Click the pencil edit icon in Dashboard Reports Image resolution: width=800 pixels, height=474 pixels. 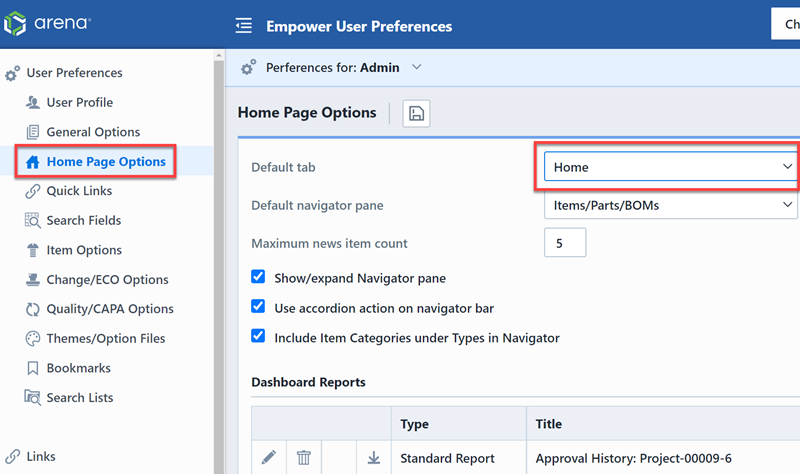(268, 458)
